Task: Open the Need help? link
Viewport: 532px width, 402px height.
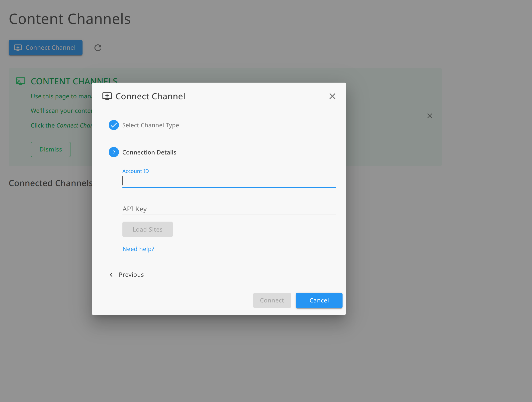Action: 138,249
